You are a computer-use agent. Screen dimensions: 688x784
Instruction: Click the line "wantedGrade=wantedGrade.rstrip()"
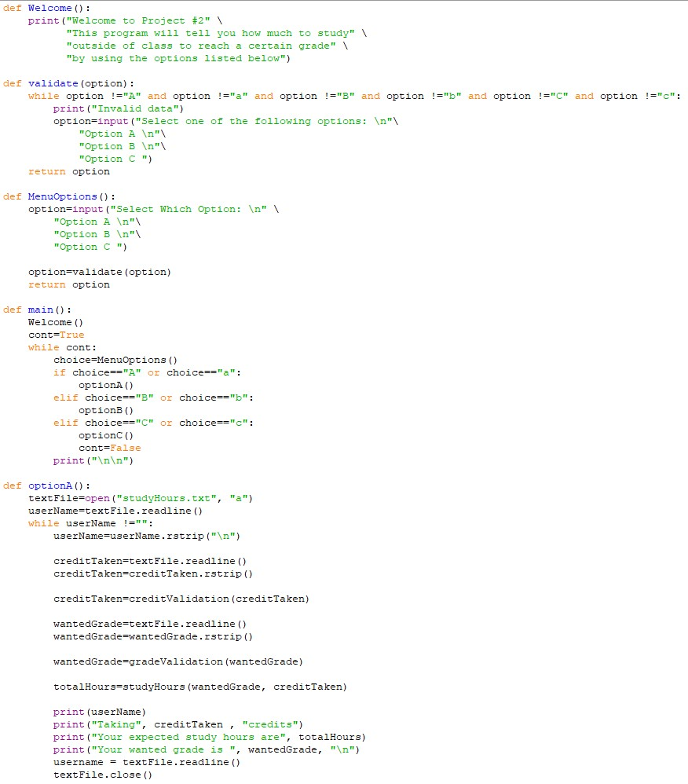tap(153, 636)
